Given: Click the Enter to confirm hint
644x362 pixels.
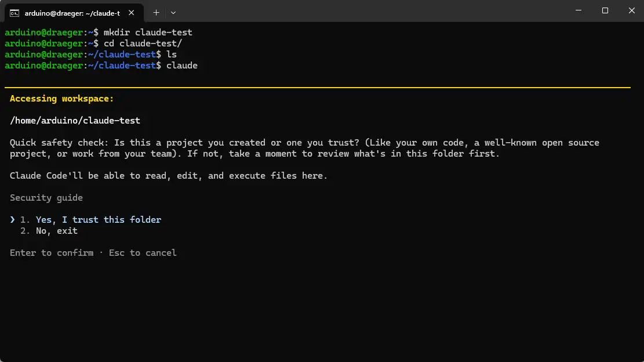Looking at the screenshot, I should tap(52, 253).
